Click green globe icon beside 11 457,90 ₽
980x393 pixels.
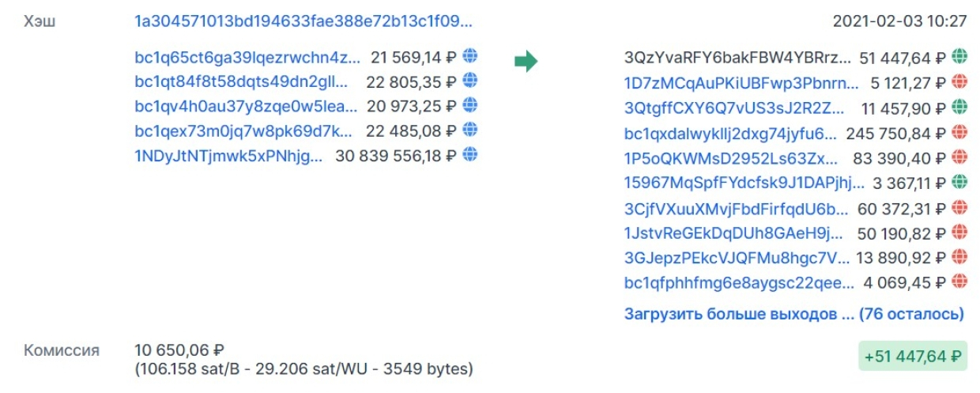(x=960, y=106)
